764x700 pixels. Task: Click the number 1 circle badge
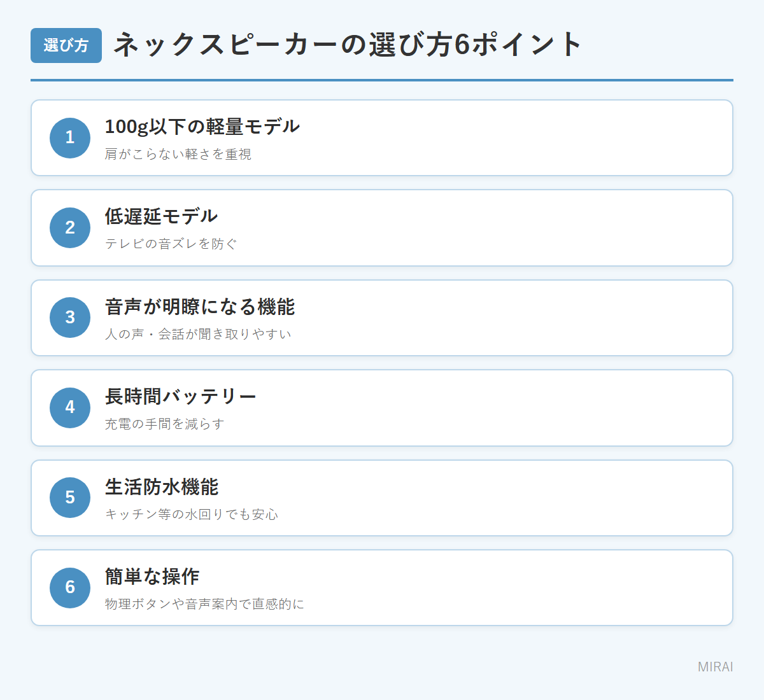[70, 138]
